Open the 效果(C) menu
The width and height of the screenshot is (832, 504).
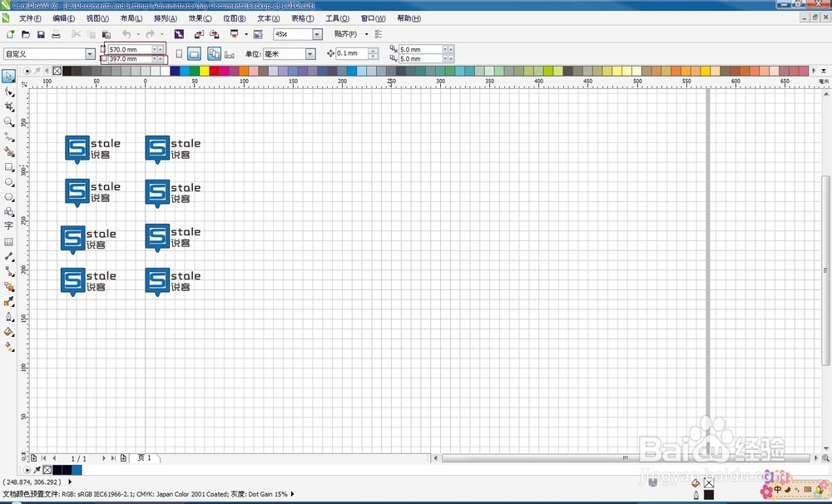click(200, 18)
